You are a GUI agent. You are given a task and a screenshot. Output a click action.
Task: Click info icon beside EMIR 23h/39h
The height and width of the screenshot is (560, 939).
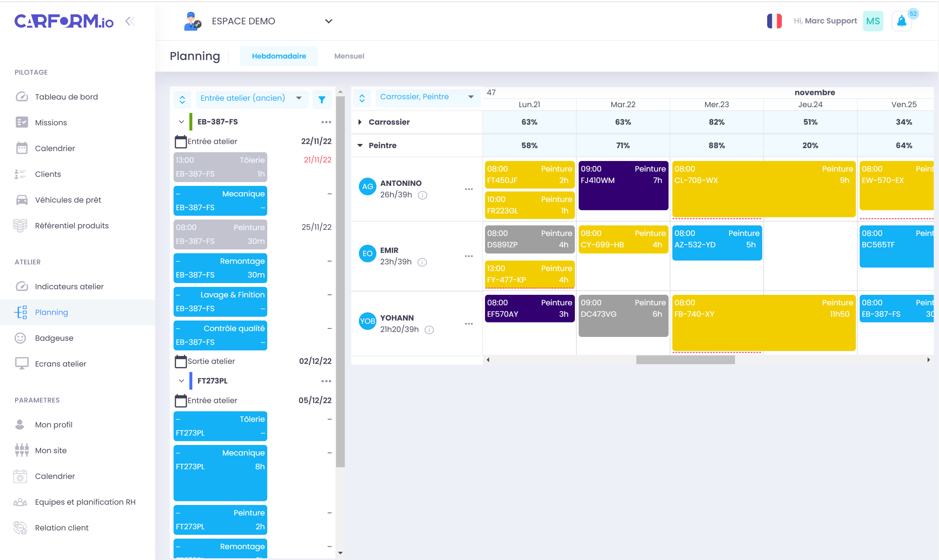(422, 262)
